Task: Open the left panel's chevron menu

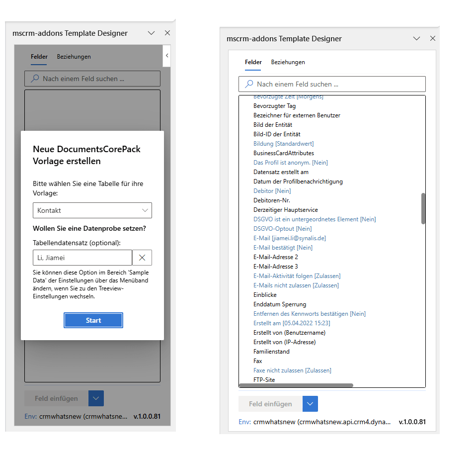Action: tap(151, 33)
